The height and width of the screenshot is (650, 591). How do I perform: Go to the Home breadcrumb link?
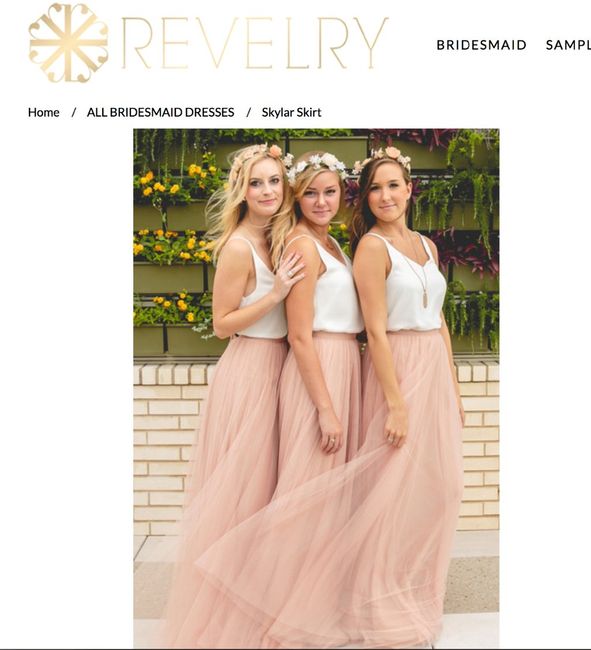pyautogui.click(x=44, y=112)
